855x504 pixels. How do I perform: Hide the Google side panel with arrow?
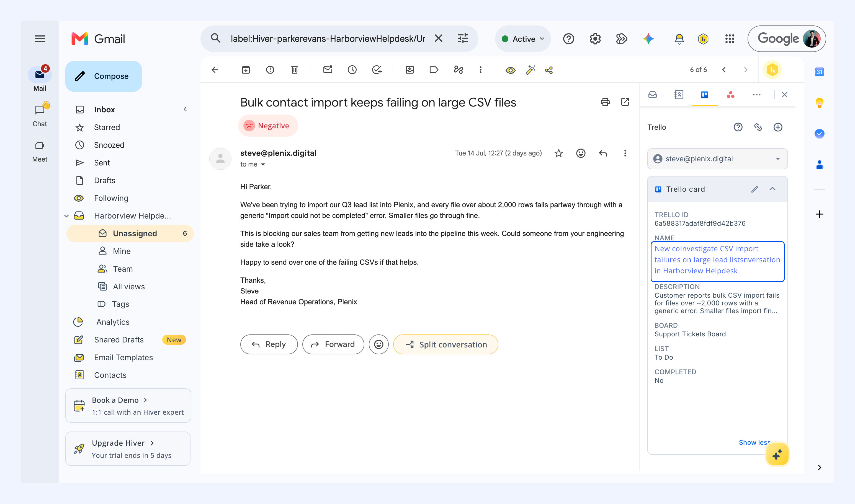pyautogui.click(x=819, y=468)
